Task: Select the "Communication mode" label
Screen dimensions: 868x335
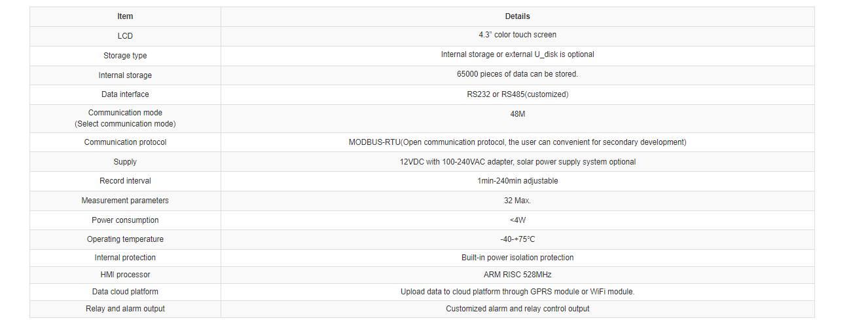Action: point(125,113)
